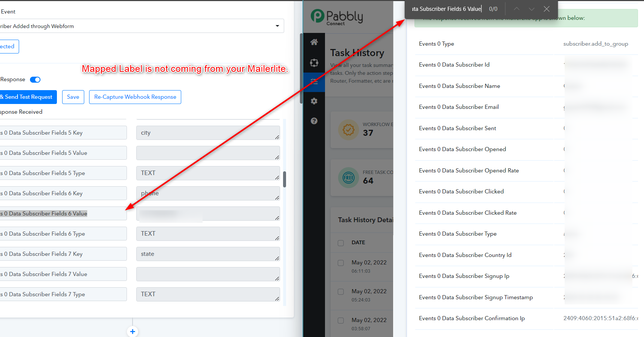This screenshot has height=337, width=644.
Task: Open the help question mark icon
Action: pyautogui.click(x=314, y=121)
